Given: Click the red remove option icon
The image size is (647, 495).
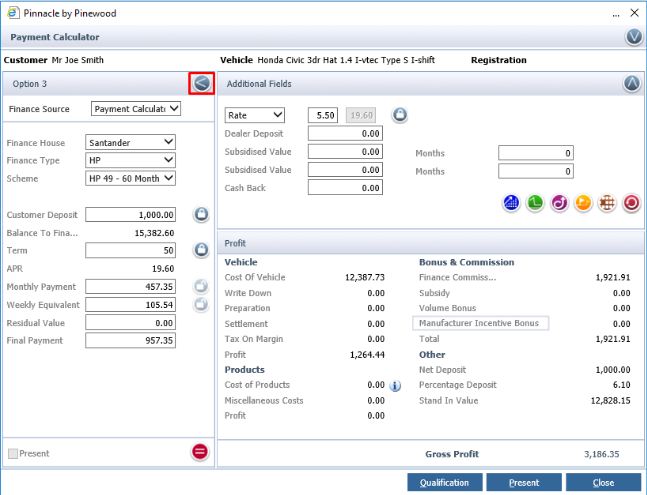Looking at the screenshot, I should (x=200, y=452).
